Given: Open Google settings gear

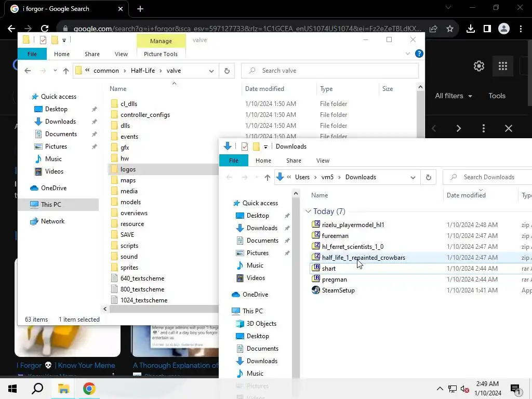Looking at the screenshot, I should click(x=478, y=66).
